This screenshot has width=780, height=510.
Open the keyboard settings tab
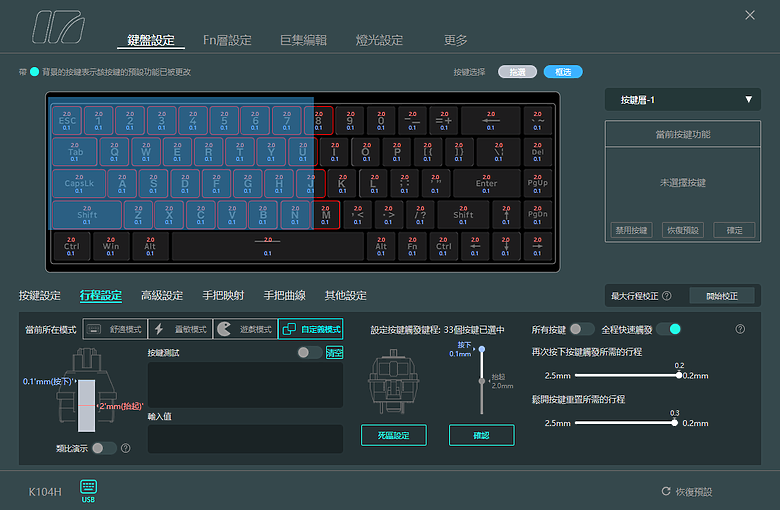[151, 40]
